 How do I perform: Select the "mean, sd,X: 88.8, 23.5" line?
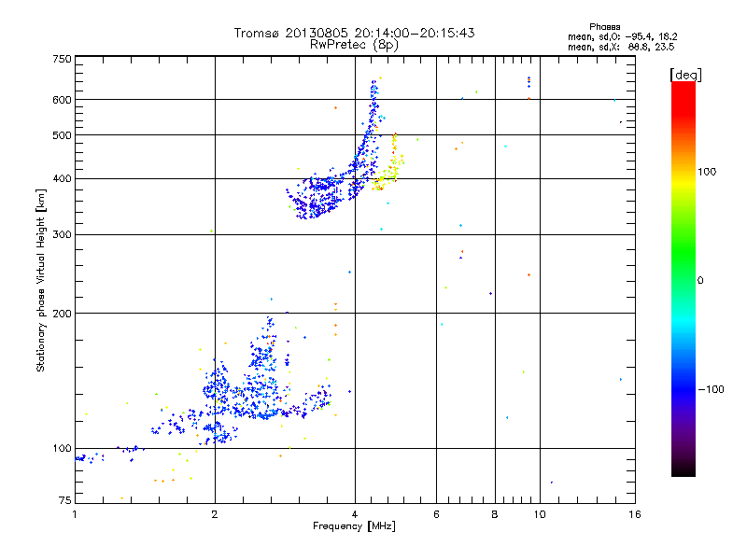[x=621, y=47]
